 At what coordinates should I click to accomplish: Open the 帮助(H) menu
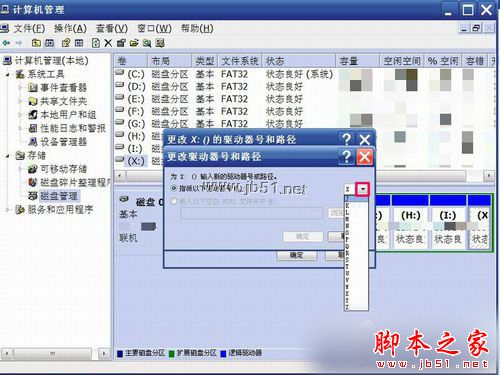pyautogui.click(x=197, y=29)
